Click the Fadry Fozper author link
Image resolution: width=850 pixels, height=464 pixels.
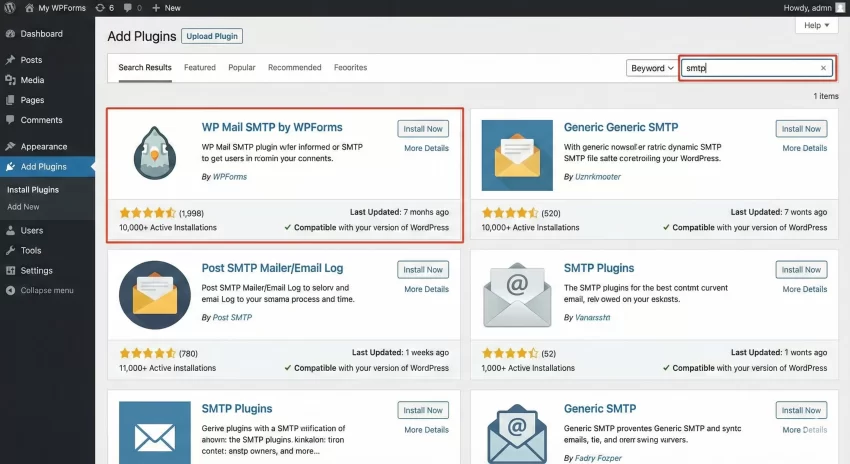pos(598,458)
